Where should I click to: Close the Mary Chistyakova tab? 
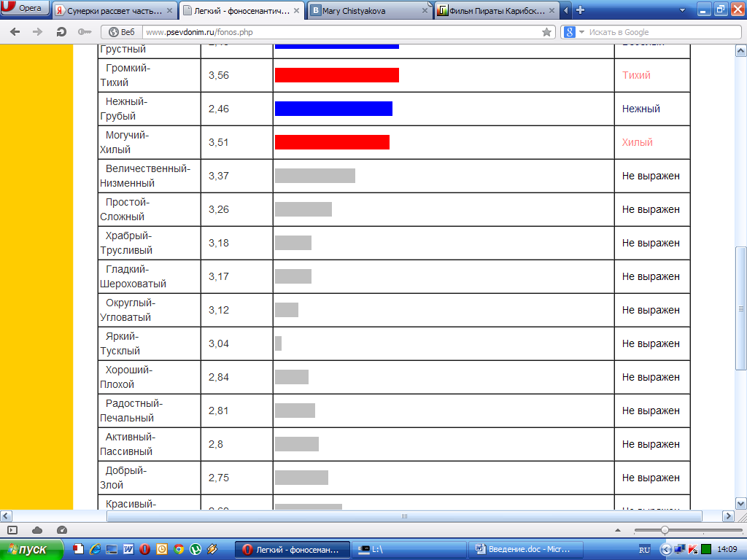click(x=425, y=10)
